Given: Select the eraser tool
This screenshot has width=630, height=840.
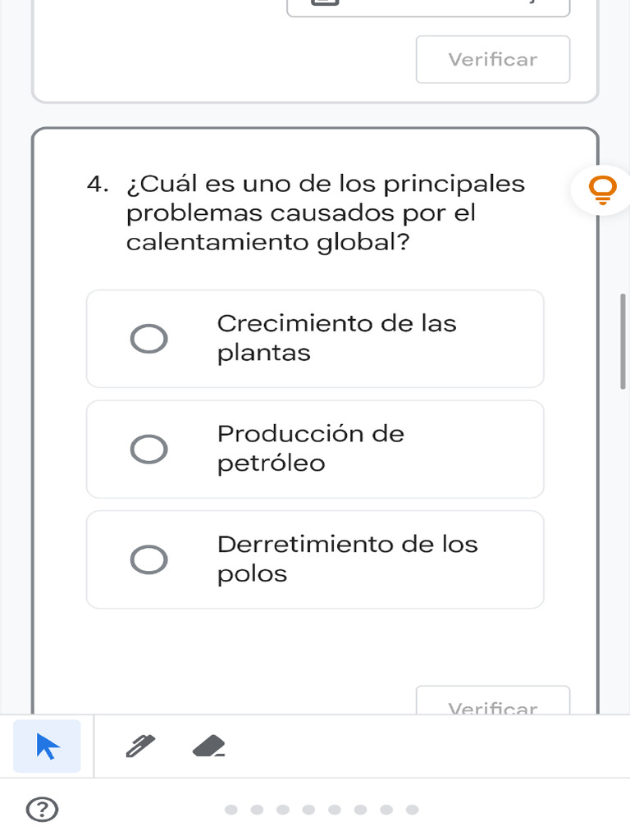Looking at the screenshot, I should (x=209, y=746).
